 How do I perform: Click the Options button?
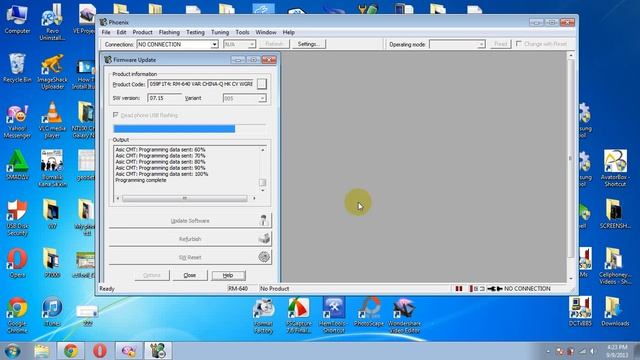pos(152,275)
